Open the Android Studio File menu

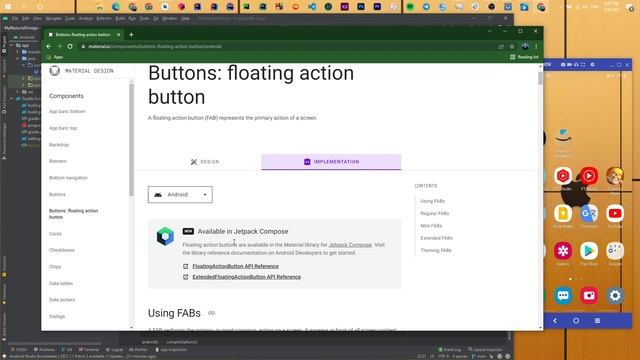pyautogui.click(x=15, y=19)
